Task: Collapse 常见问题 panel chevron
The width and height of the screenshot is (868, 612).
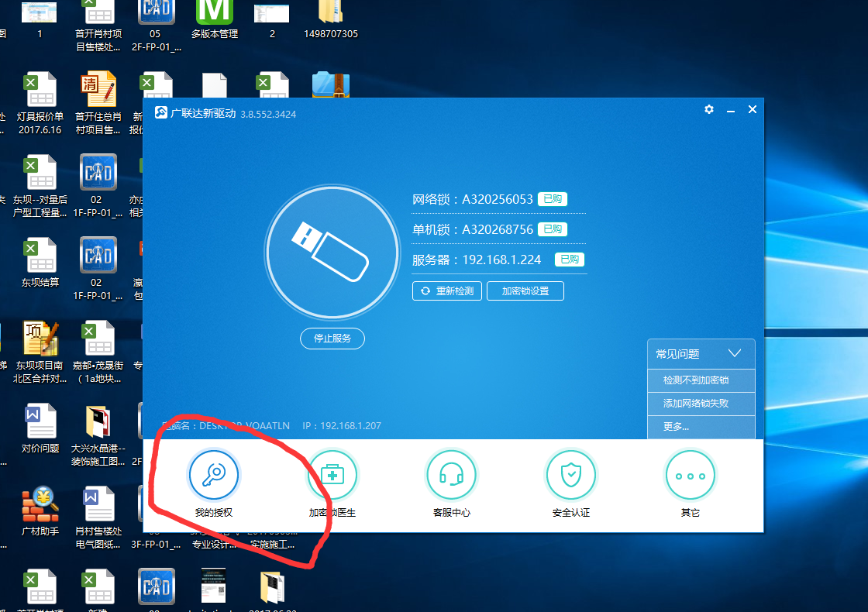Action: [735, 353]
